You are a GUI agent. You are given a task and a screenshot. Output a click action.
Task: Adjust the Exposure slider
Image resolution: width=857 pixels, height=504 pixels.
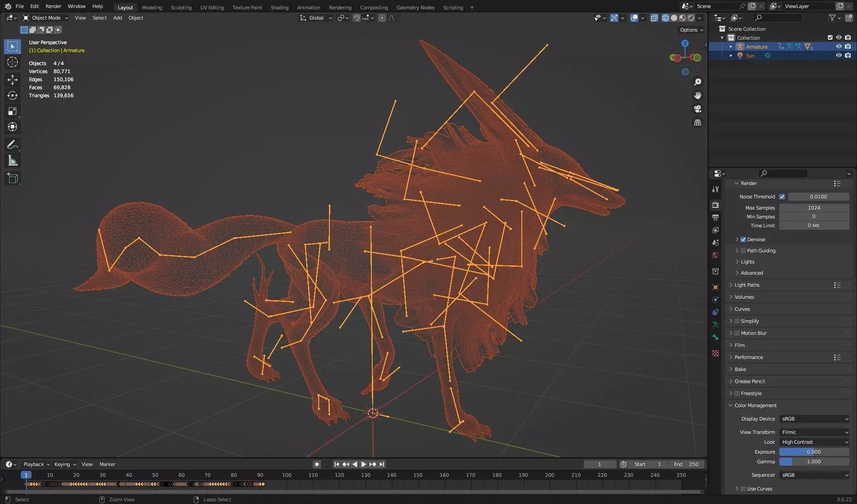point(814,452)
